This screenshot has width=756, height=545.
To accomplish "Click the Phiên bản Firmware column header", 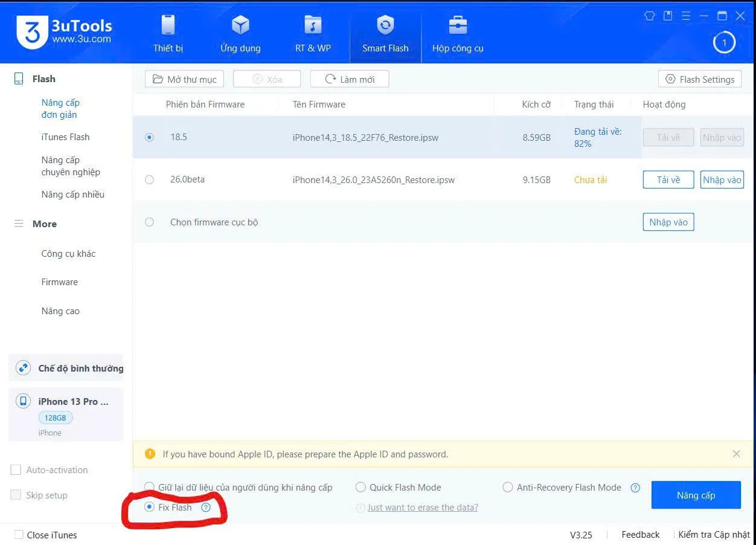I will (205, 105).
